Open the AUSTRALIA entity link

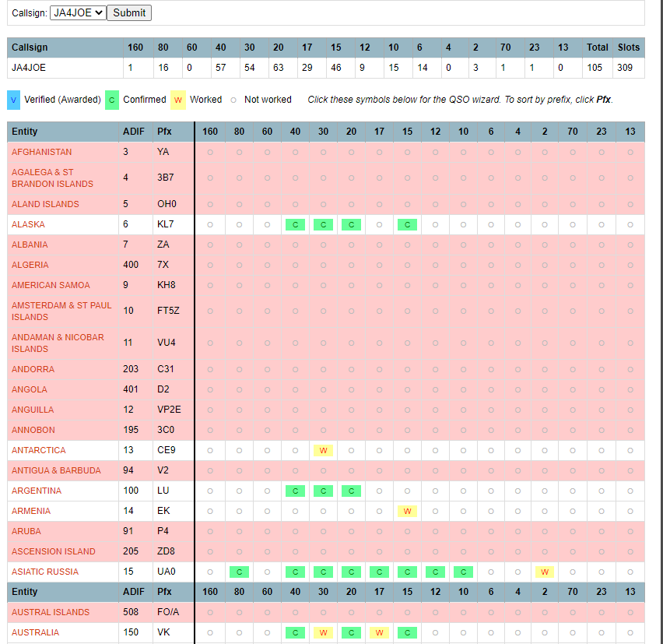point(35,632)
